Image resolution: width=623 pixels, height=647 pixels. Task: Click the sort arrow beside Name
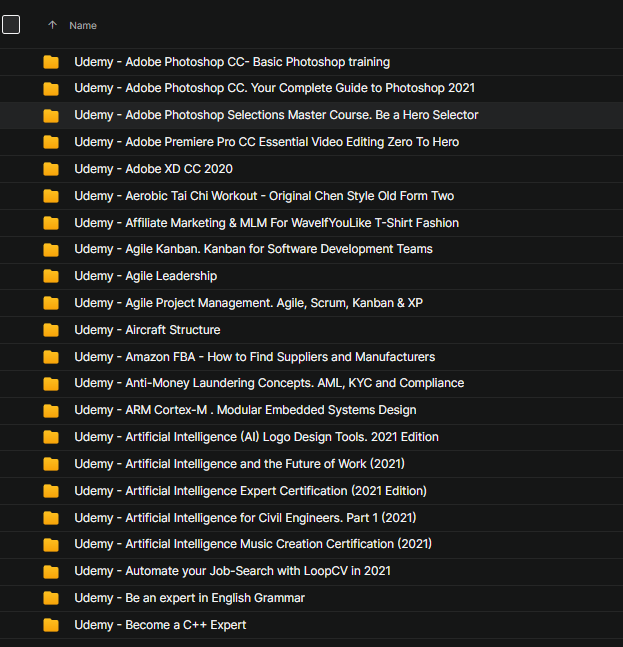pyautogui.click(x=52, y=25)
